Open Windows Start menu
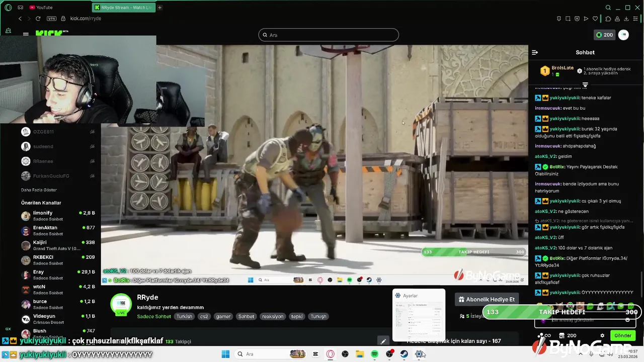The width and height of the screenshot is (644, 362). tap(226, 354)
